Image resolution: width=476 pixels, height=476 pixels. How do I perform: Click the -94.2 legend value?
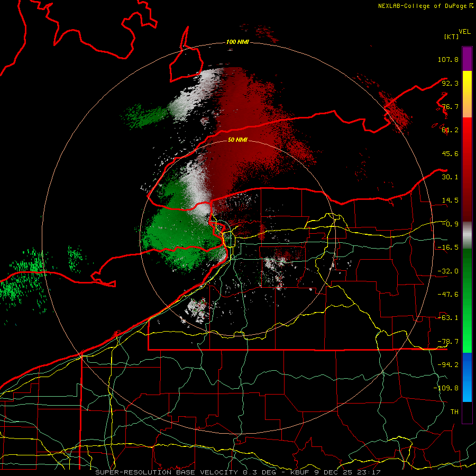(x=448, y=365)
